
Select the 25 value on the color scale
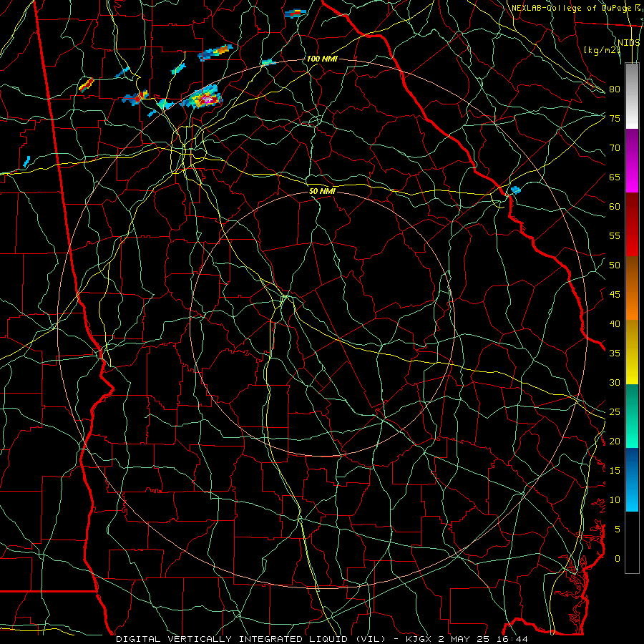click(x=615, y=412)
